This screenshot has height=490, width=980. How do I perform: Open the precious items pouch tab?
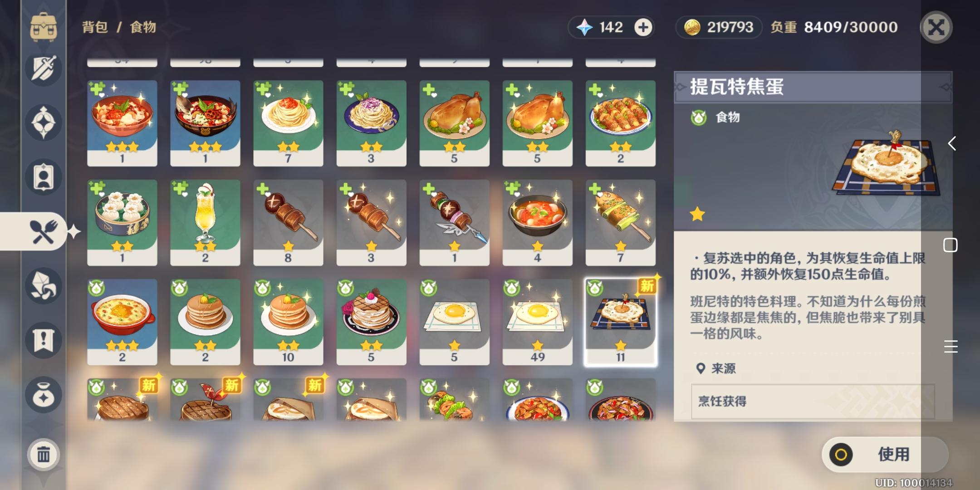[44, 395]
